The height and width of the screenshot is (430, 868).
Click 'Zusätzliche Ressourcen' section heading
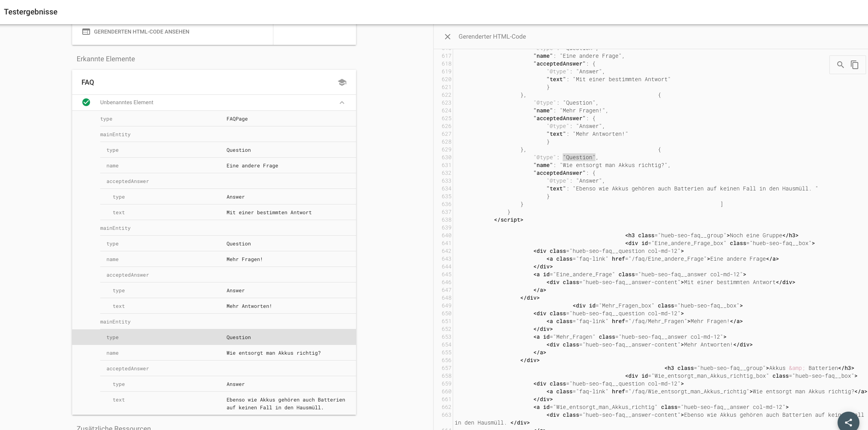tap(113, 428)
